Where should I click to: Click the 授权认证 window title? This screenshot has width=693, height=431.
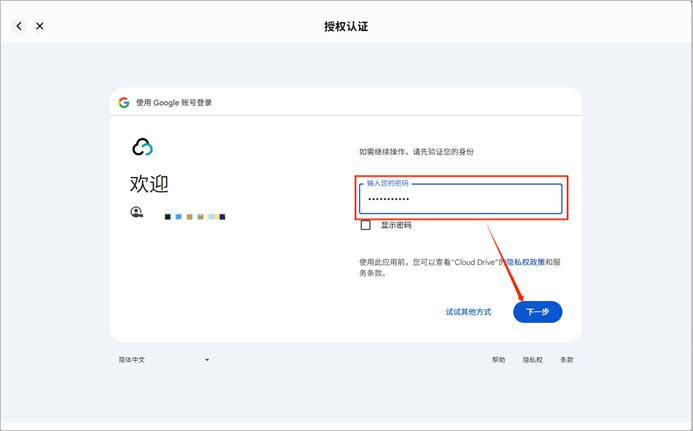[x=346, y=26]
